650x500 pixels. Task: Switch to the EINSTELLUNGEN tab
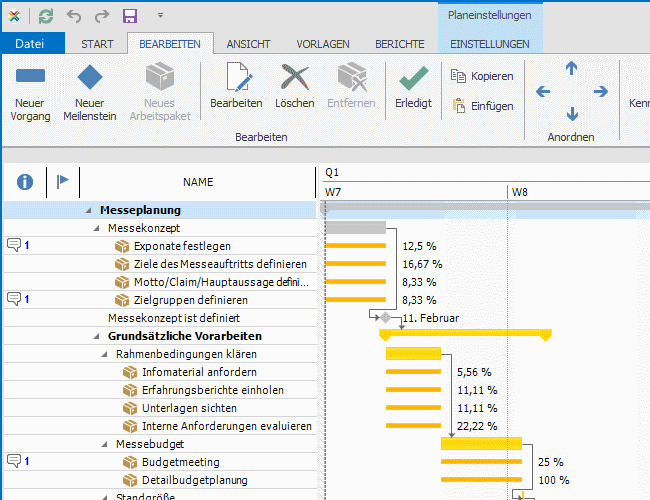click(490, 44)
